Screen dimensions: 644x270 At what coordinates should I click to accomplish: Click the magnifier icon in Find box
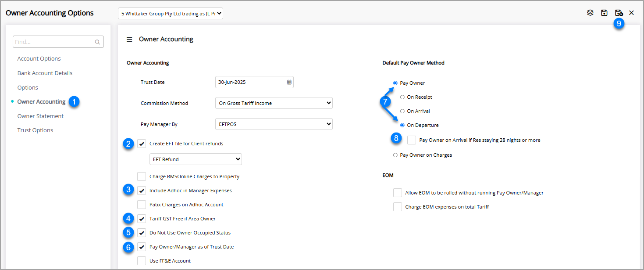[97, 42]
